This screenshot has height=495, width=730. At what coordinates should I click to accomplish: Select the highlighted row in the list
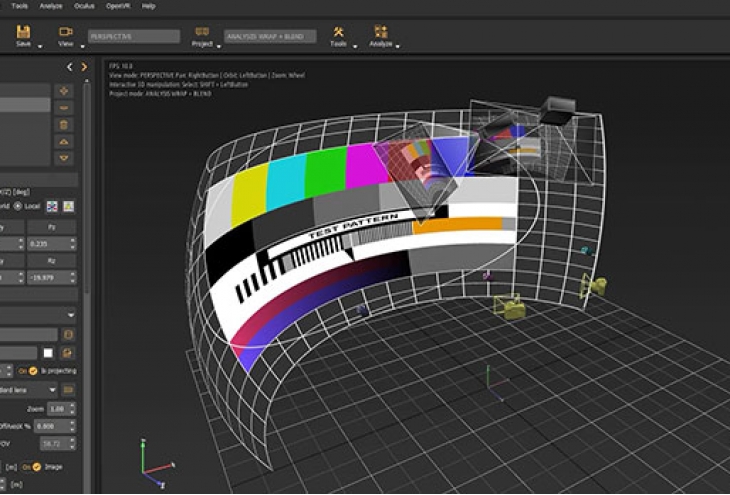[x=25, y=105]
